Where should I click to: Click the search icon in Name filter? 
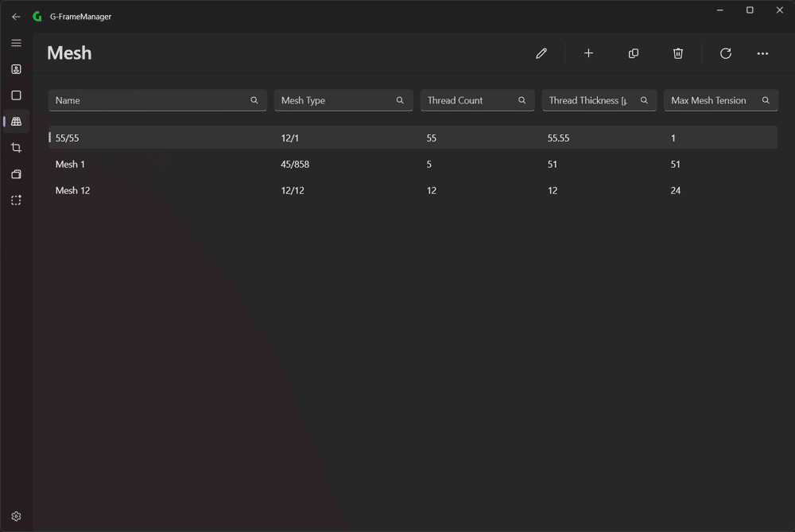tap(254, 100)
